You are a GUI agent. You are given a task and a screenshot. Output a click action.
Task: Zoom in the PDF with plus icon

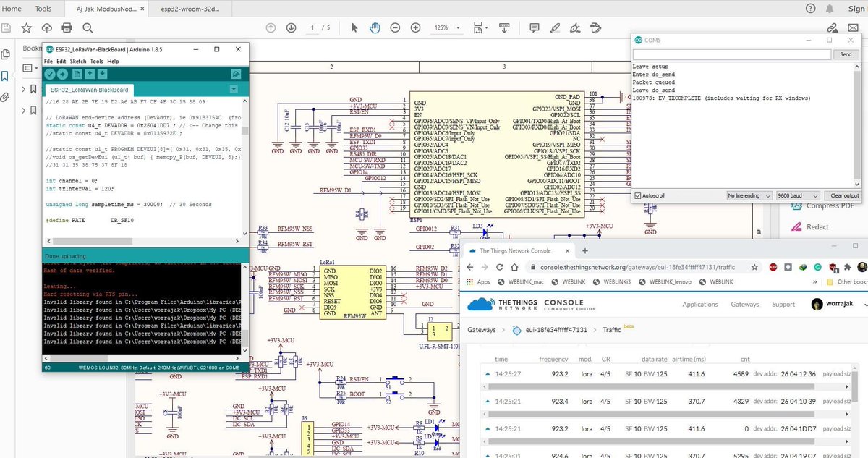coord(416,27)
